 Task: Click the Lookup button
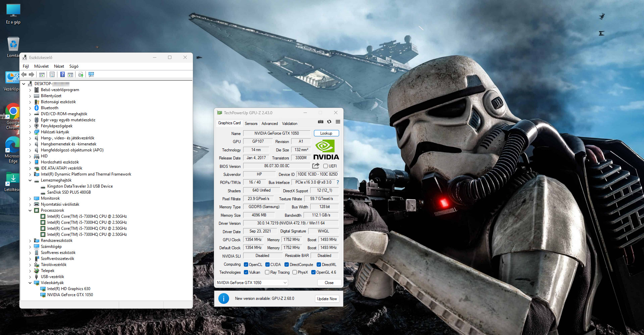(x=326, y=133)
